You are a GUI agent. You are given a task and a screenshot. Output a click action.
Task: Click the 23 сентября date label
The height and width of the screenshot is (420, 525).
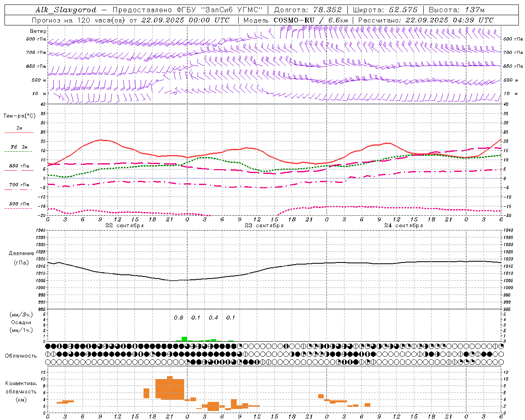click(264, 226)
